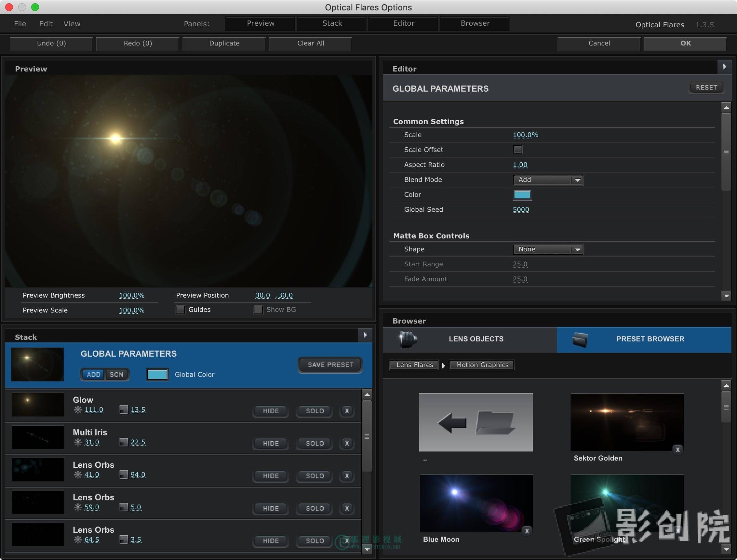
Task: Open the Matte Box Shape dropdown
Action: click(x=548, y=249)
